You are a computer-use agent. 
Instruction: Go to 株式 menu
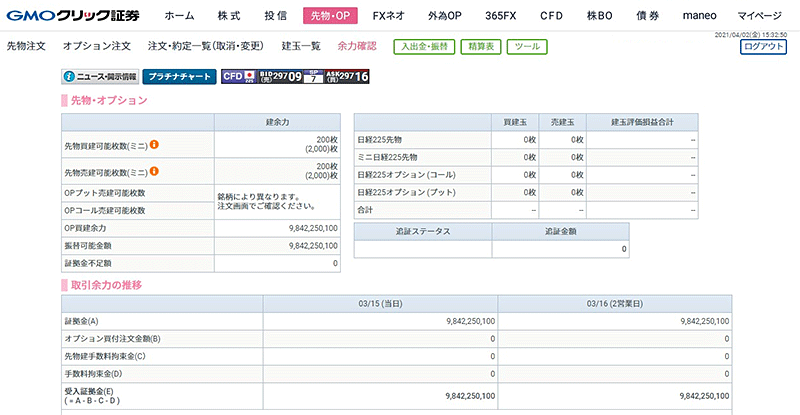[229, 16]
